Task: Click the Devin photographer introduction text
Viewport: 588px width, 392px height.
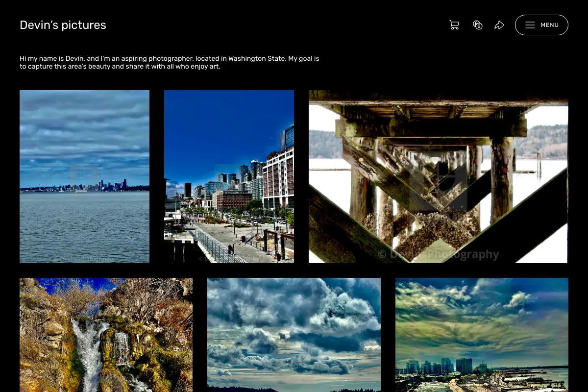Action: (170, 62)
